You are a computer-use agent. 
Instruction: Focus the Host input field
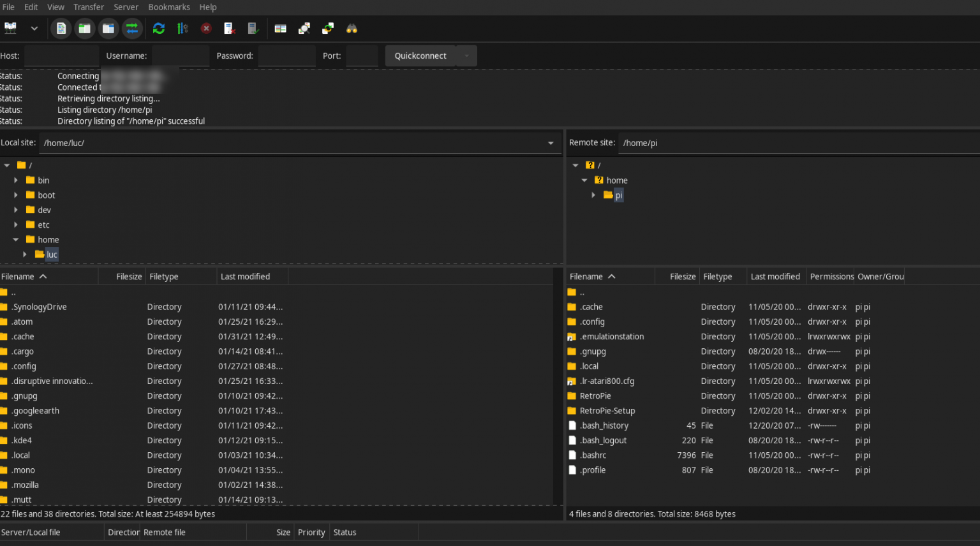tap(61, 55)
